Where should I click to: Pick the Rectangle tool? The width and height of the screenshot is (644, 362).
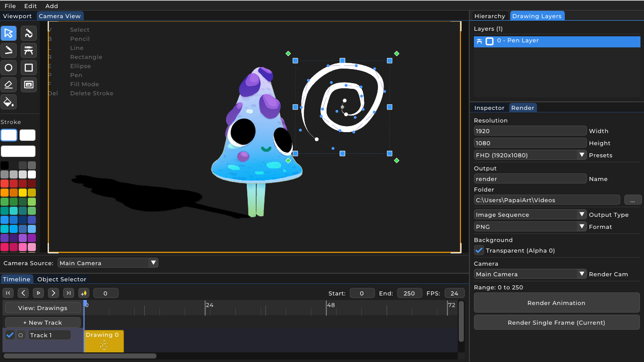click(29, 68)
